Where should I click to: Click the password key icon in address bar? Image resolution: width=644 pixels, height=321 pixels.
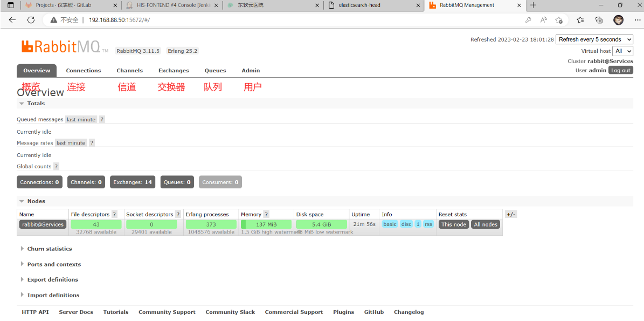[x=529, y=20]
